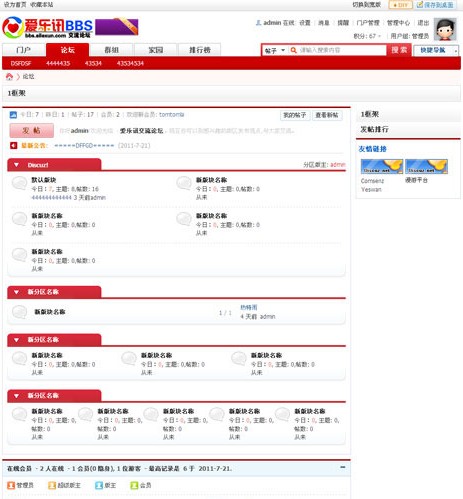
Task: Switch to the 门户 tab
Action: [23, 50]
